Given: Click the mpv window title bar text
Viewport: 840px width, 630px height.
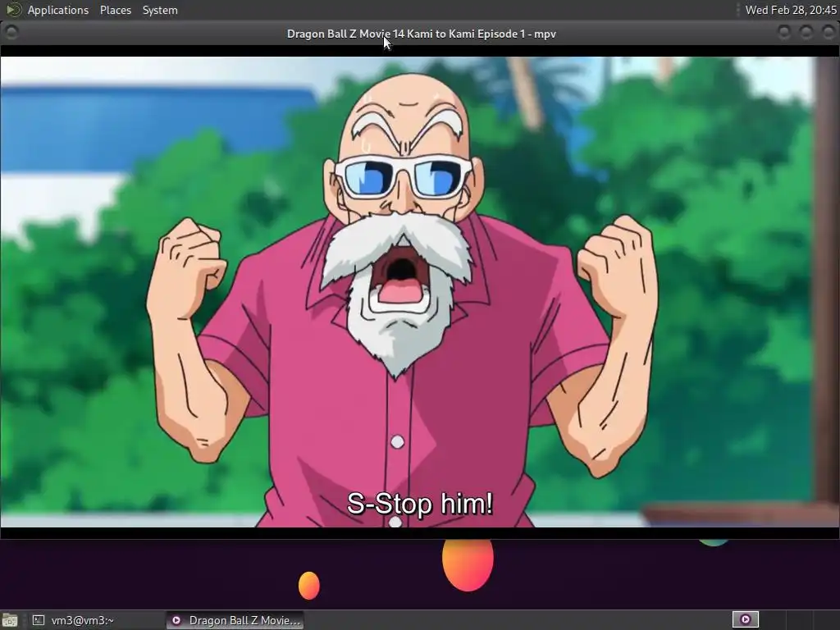Looking at the screenshot, I should (x=421, y=34).
